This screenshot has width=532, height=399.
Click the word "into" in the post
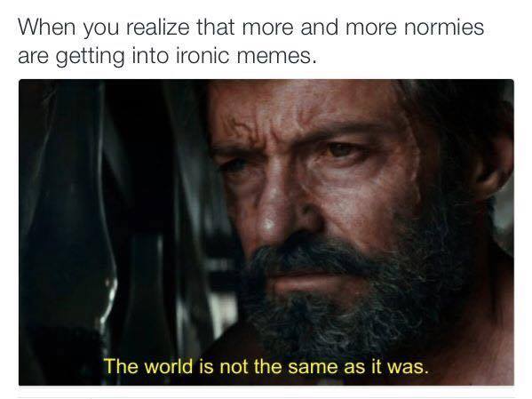(150, 55)
